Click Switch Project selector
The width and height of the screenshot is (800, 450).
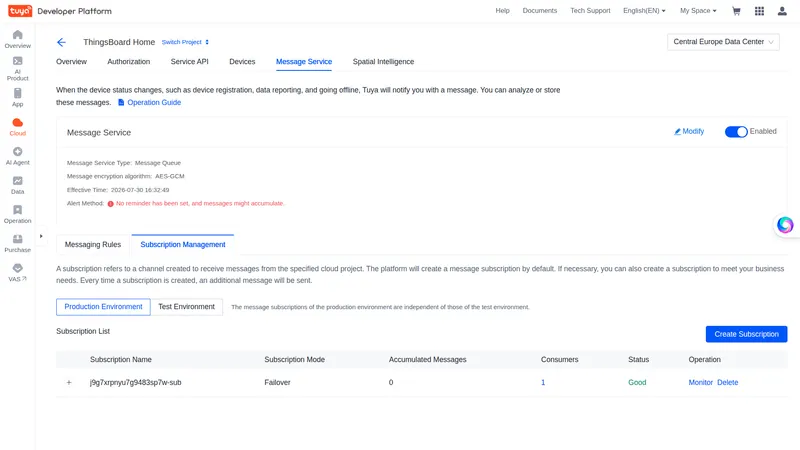(x=185, y=42)
